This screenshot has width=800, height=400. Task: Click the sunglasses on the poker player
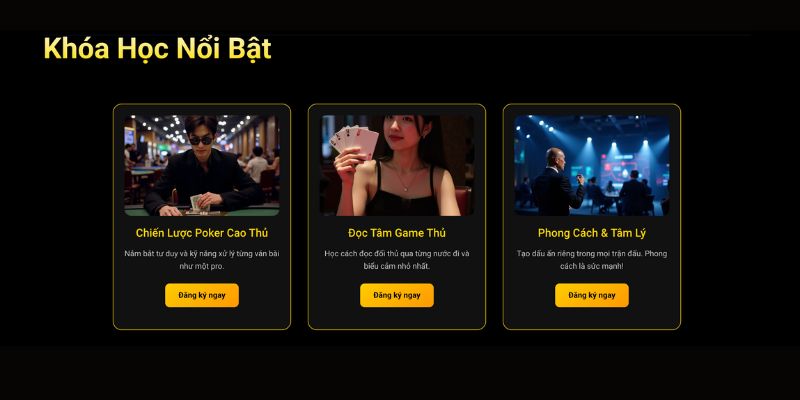pos(201,140)
